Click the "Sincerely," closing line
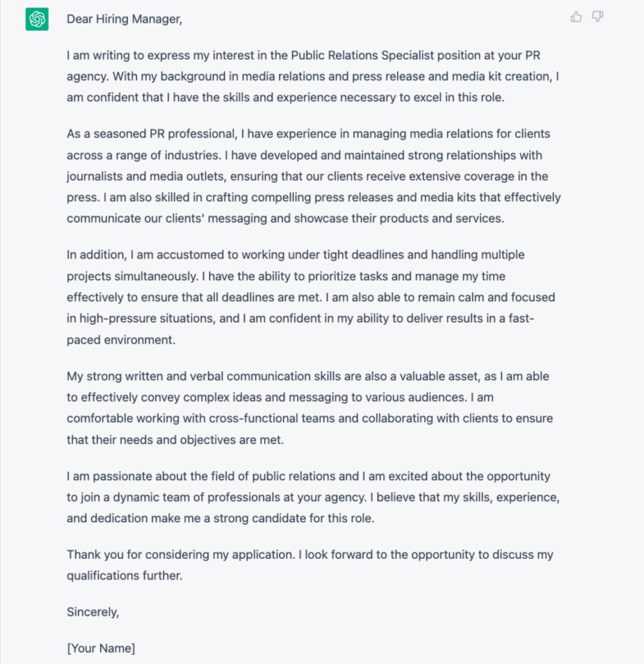 coord(93,612)
